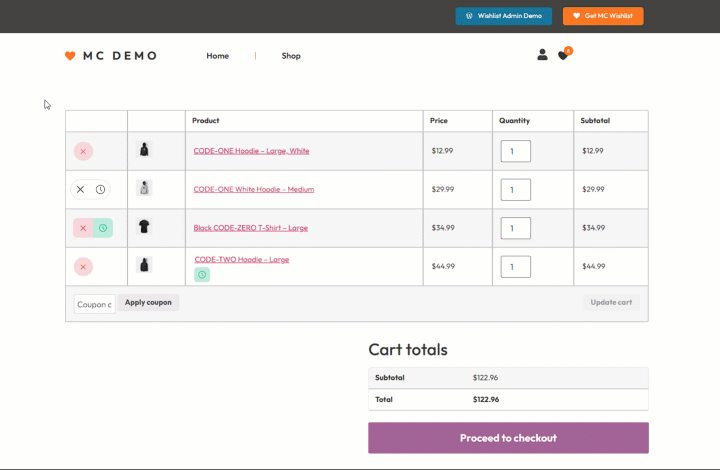Click the MC DEMO site title
The height and width of the screenshot is (470, 720).
point(120,56)
